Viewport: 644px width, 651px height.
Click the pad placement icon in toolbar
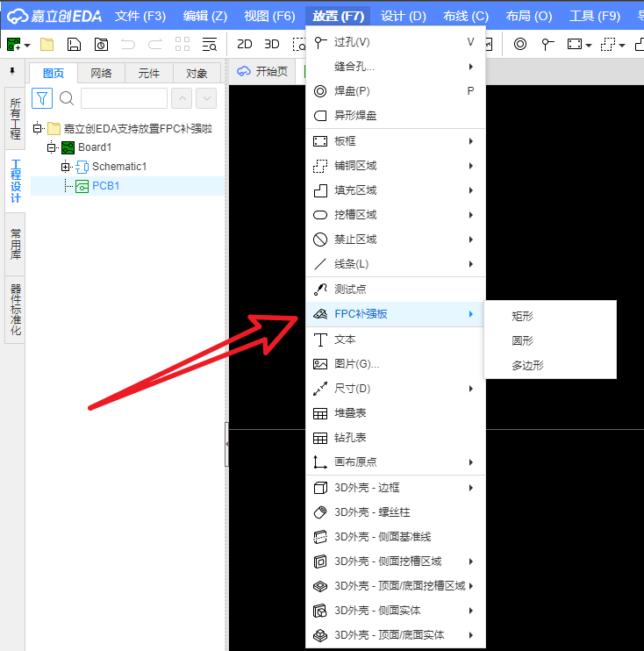520,45
